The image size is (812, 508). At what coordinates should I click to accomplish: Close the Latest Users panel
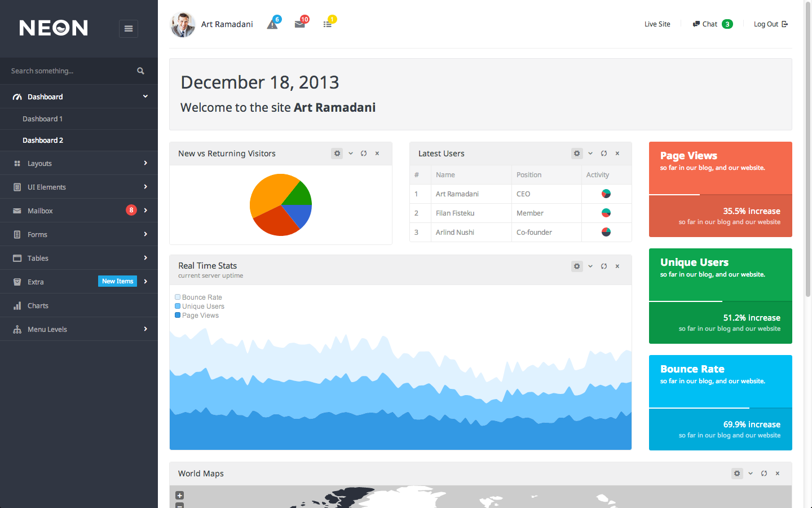[x=617, y=154]
